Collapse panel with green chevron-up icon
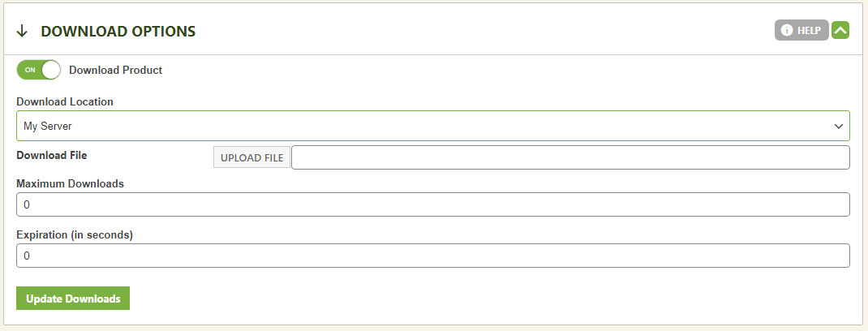Viewport: 868px width, 331px height. (x=840, y=31)
